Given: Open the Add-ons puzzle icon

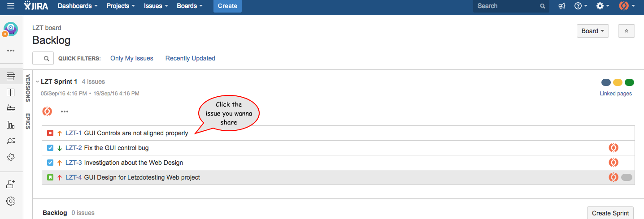Looking at the screenshot, I should click(x=11, y=157).
